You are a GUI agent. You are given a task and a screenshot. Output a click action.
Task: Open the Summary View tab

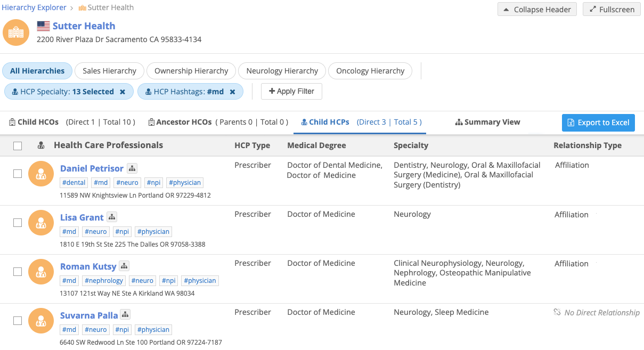tap(487, 122)
